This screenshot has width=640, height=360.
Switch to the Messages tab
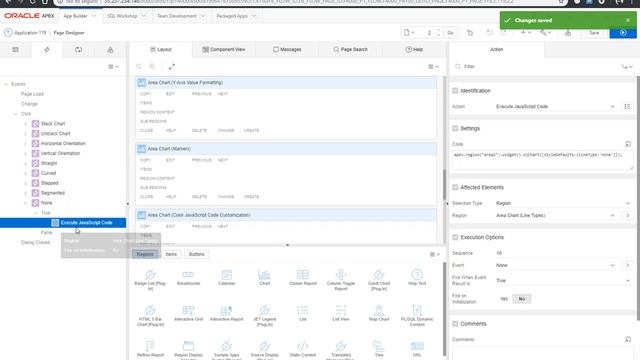[x=287, y=49]
